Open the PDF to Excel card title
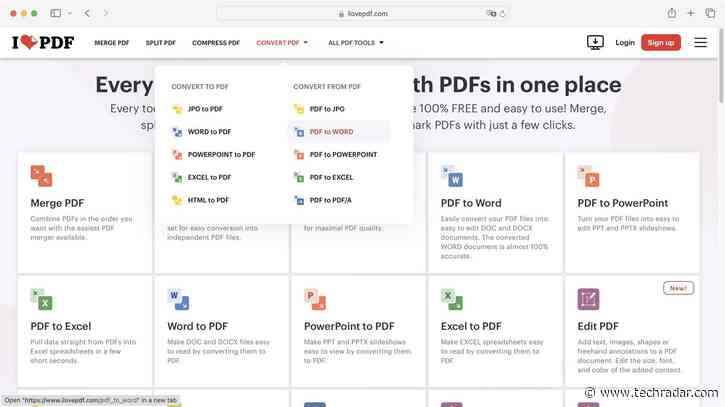The width and height of the screenshot is (725, 407). 61,327
